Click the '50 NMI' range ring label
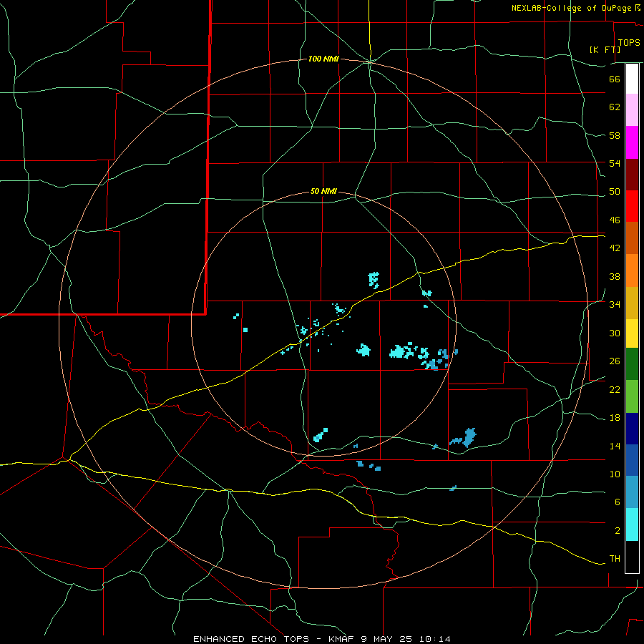The width and height of the screenshot is (644, 644). [x=323, y=191]
